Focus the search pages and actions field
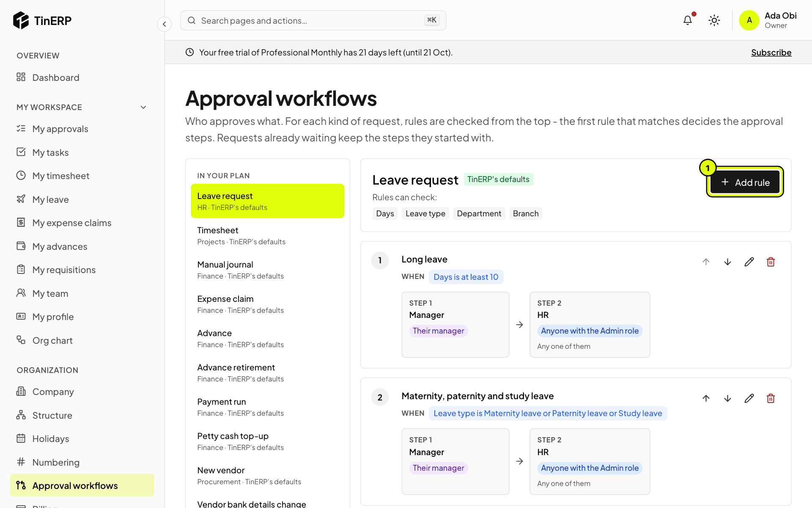 313,20
